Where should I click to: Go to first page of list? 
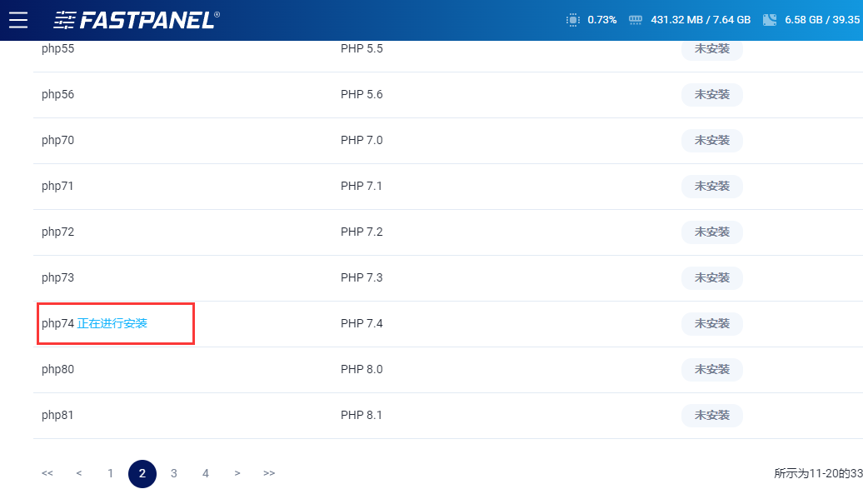[47, 473]
